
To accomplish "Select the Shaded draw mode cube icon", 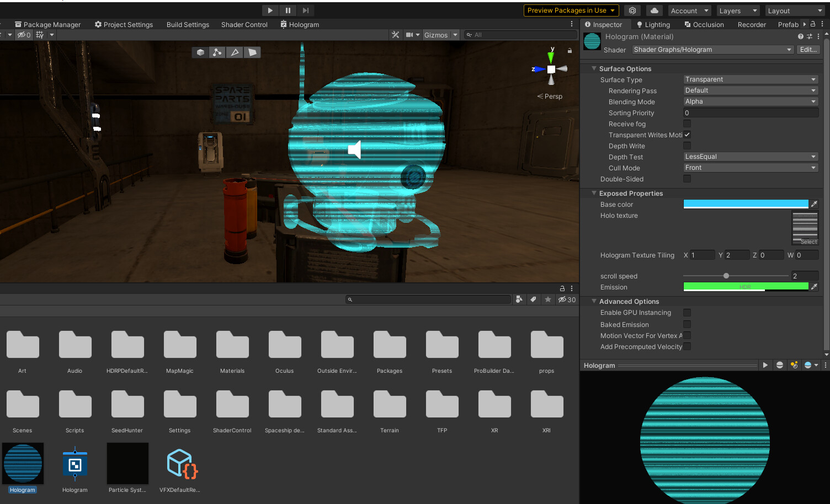I will 200,52.
